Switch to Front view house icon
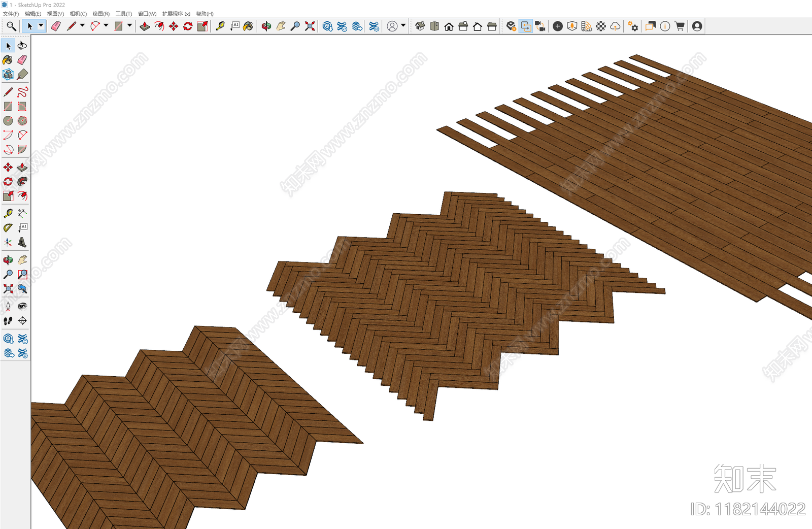The image size is (812, 529). pyautogui.click(x=449, y=26)
